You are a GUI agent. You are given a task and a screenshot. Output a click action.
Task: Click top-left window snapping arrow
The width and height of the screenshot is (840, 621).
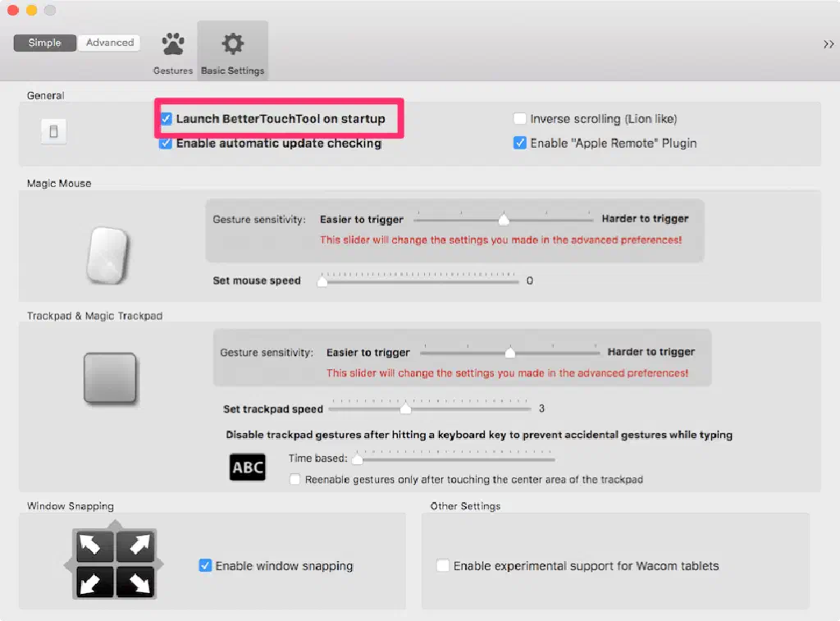(x=94, y=546)
